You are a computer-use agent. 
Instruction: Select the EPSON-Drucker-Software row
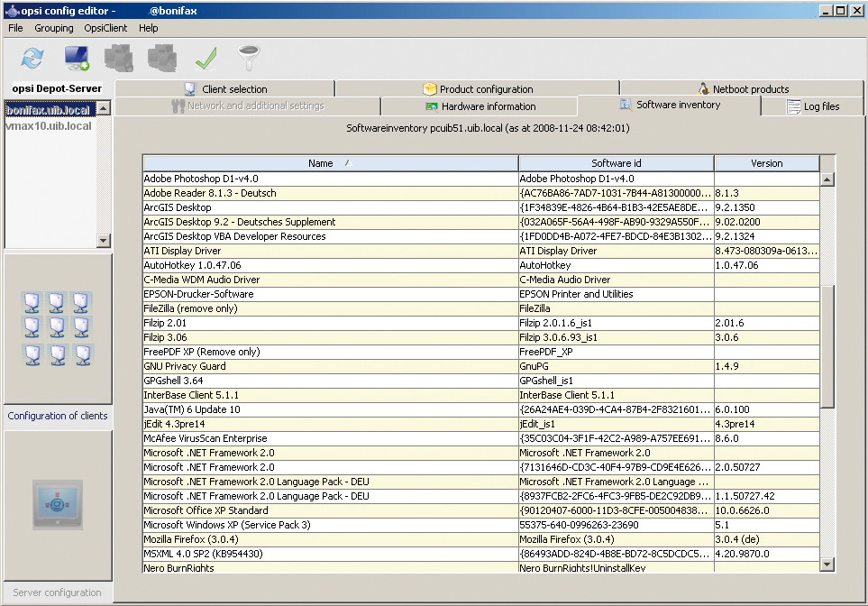click(481, 294)
